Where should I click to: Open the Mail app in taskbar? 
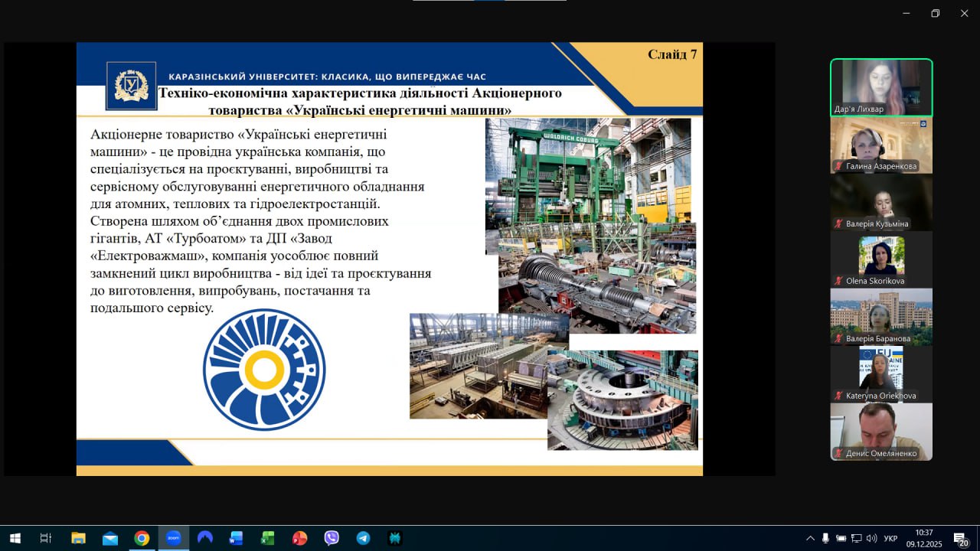coord(109,538)
